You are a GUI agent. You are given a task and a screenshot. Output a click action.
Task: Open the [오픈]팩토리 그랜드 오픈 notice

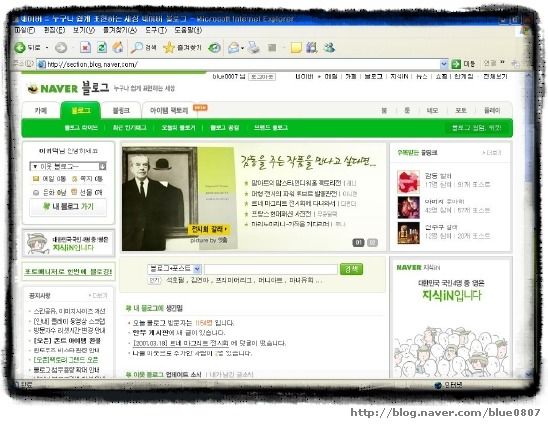66,360
